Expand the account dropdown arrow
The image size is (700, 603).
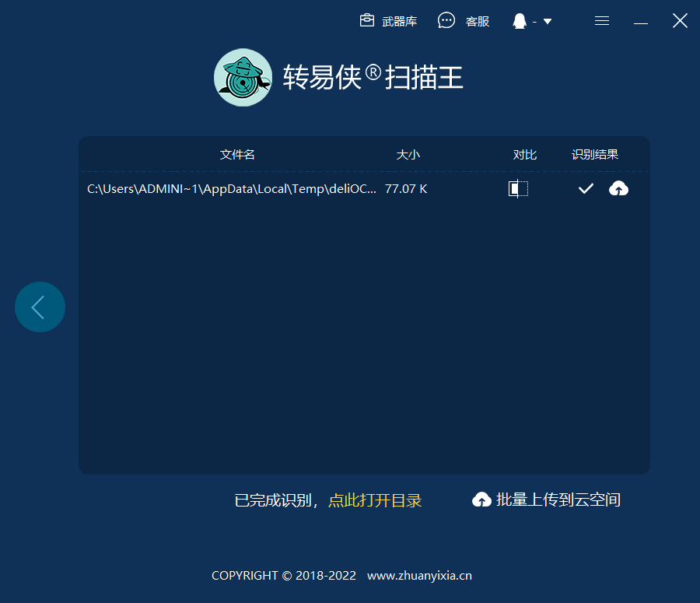tap(548, 22)
